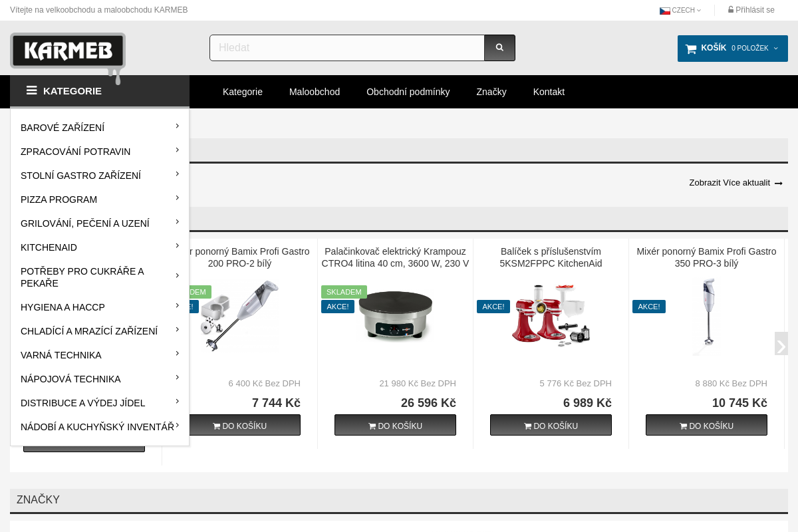Open Značky menu item
The height and width of the screenshot is (532, 798).
491,92
